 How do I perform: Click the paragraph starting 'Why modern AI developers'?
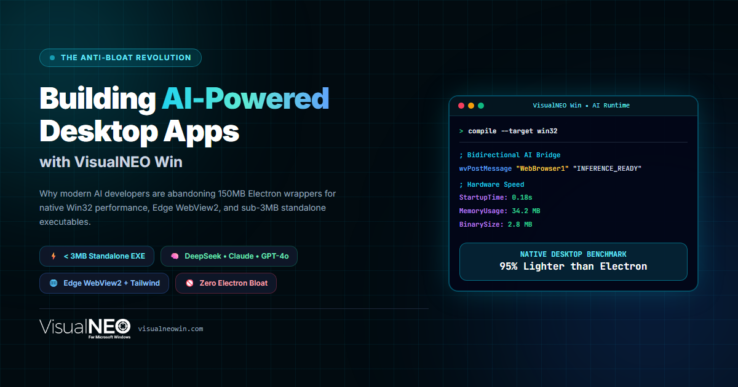coord(188,208)
